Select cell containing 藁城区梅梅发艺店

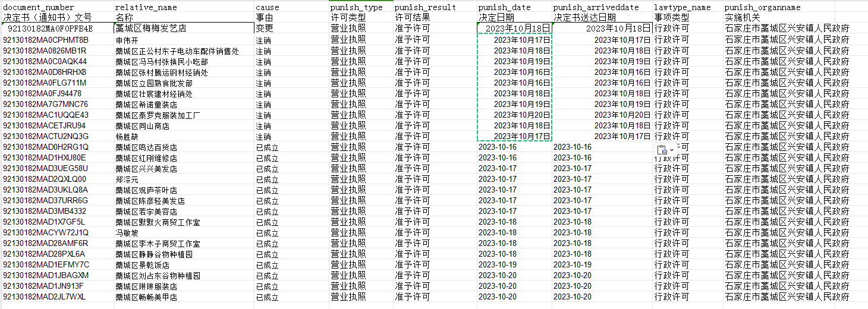150,29
